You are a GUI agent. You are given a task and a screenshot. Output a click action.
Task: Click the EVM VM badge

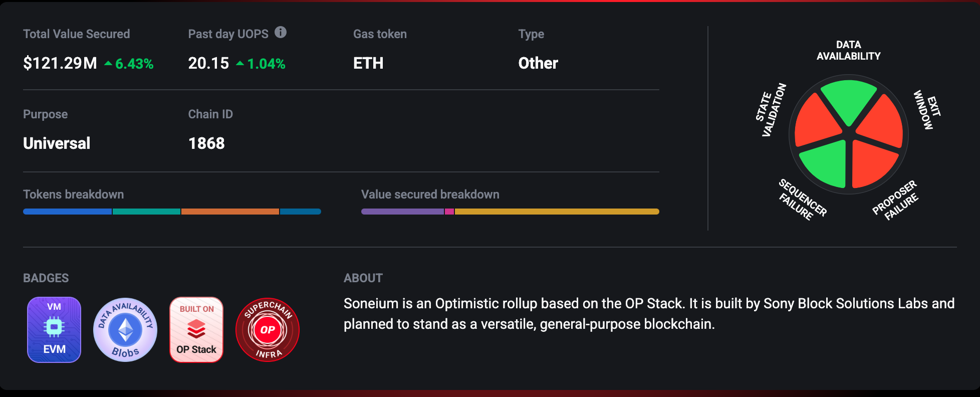click(x=54, y=329)
